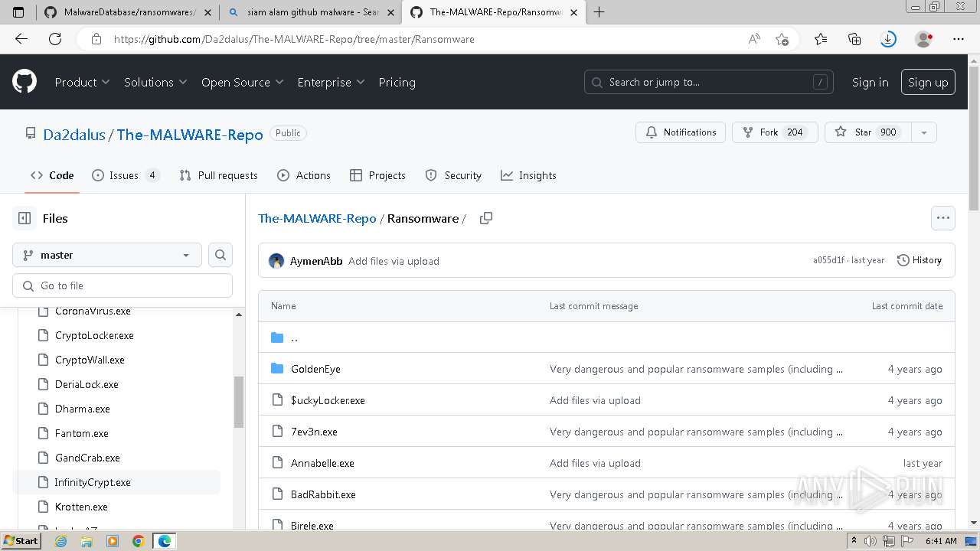This screenshot has width=980, height=551.
Task: Open browser Collections icon
Action: tap(854, 39)
